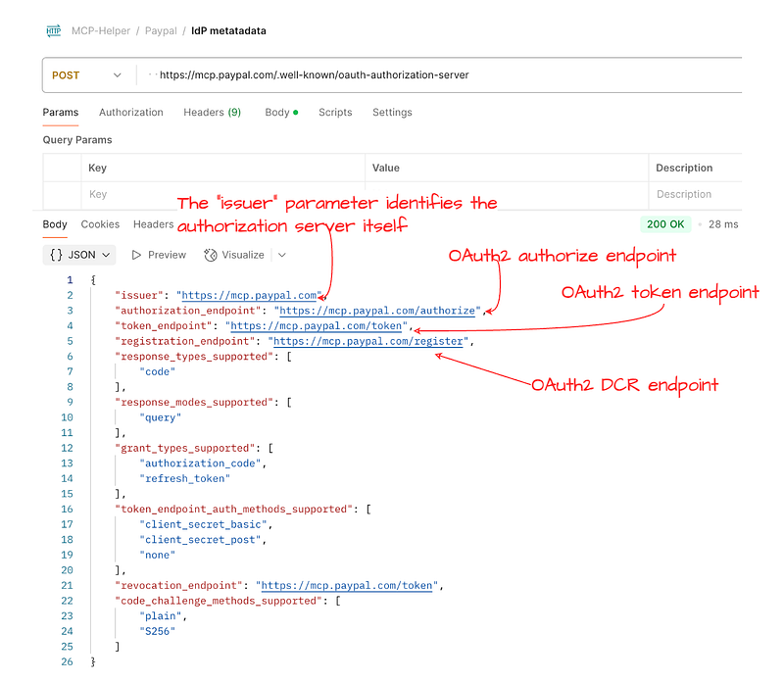The height and width of the screenshot is (682, 784).
Task: Click the "code" value on line 7
Action: [158, 372]
